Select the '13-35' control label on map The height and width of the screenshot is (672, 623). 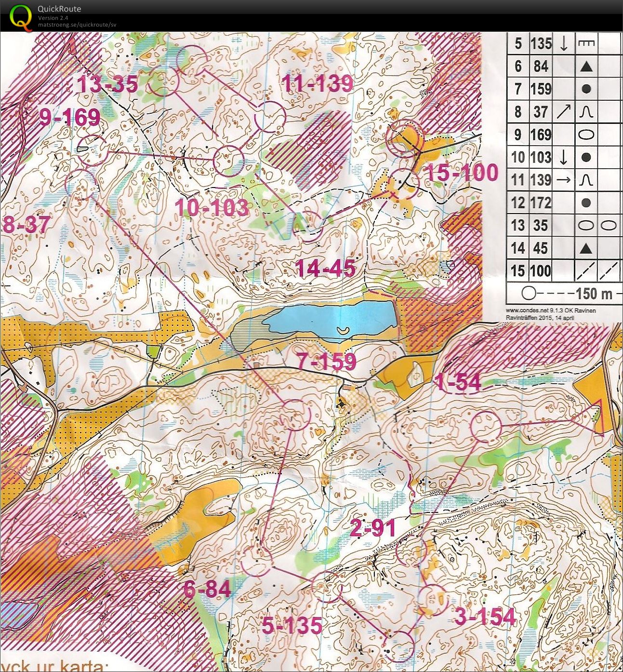[x=108, y=84]
